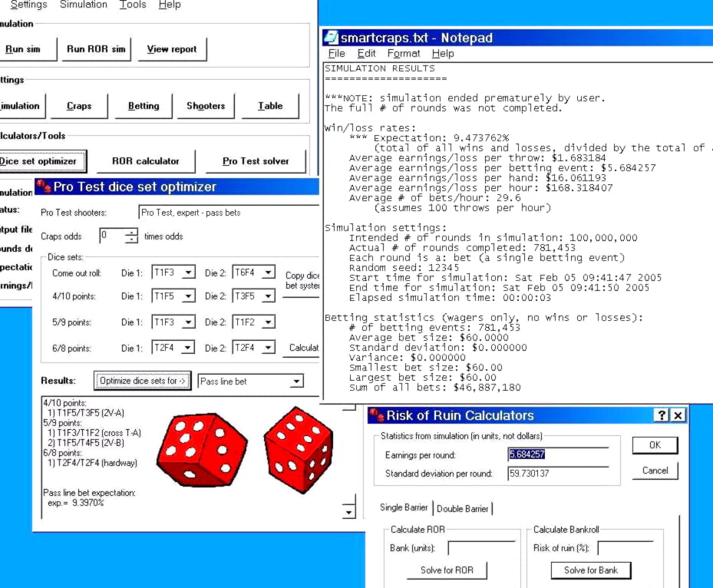
Task: Click the dice icon in Risk of Ruin title
Action: click(x=377, y=415)
